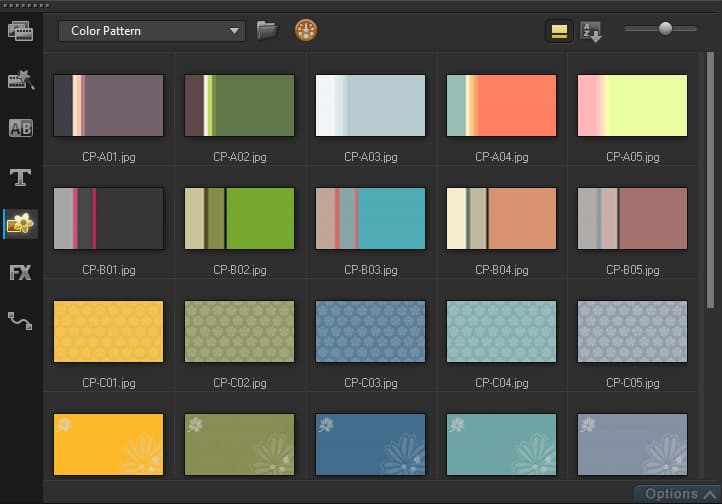Click the round Corel content icon

tap(305, 30)
